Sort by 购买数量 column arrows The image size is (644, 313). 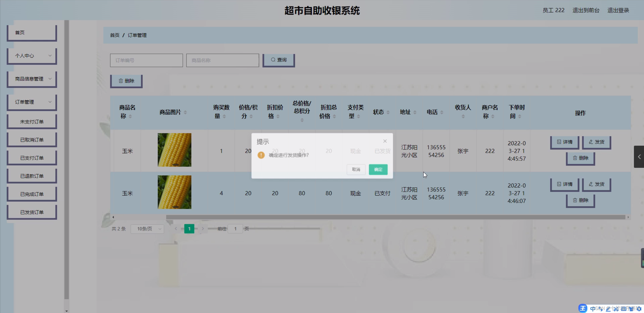pos(224,116)
